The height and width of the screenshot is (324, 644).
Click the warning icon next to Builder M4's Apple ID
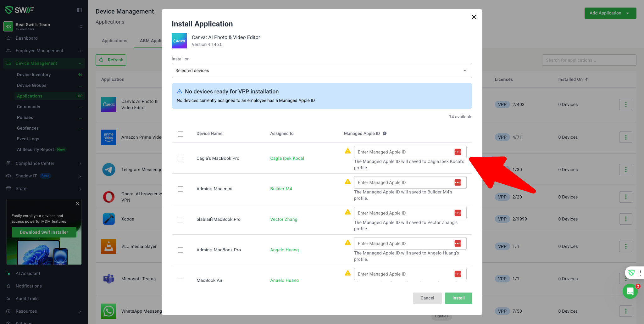pyautogui.click(x=347, y=182)
